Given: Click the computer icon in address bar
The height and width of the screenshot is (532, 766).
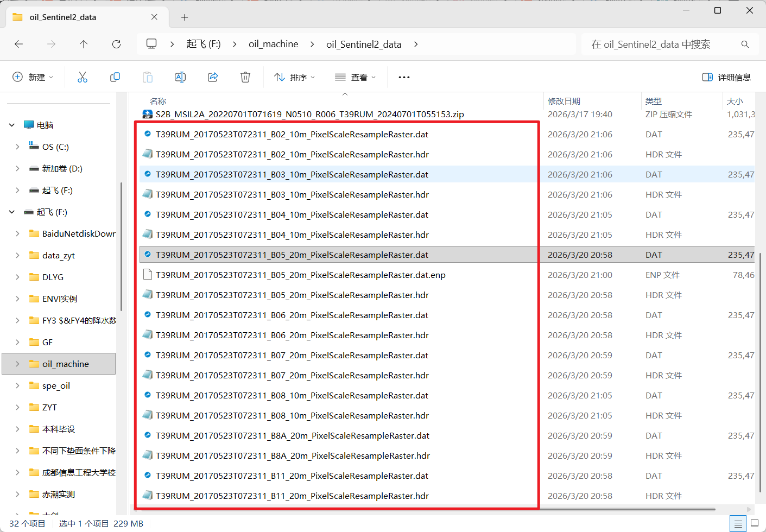Looking at the screenshot, I should (x=151, y=44).
